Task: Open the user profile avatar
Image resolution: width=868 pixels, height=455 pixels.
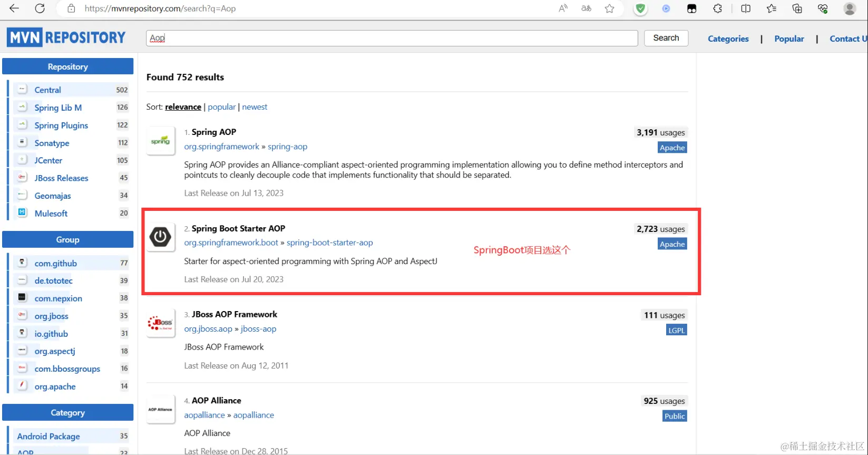Action: click(850, 8)
